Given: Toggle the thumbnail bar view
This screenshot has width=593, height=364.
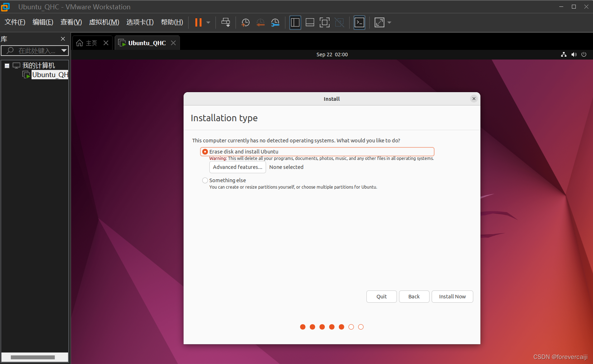Looking at the screenshot, I should tap(310, 23).
